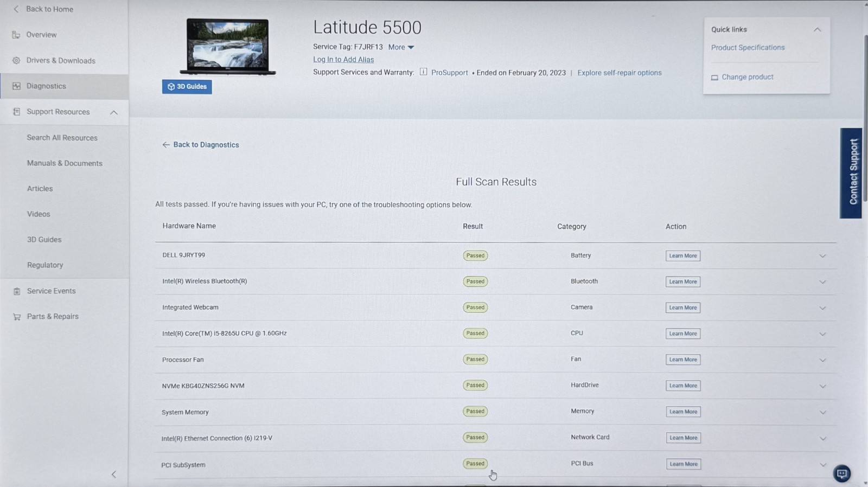Click the blue 3D Guides button
The height and width of the screenshot is (487, 868).
(187, 87)
